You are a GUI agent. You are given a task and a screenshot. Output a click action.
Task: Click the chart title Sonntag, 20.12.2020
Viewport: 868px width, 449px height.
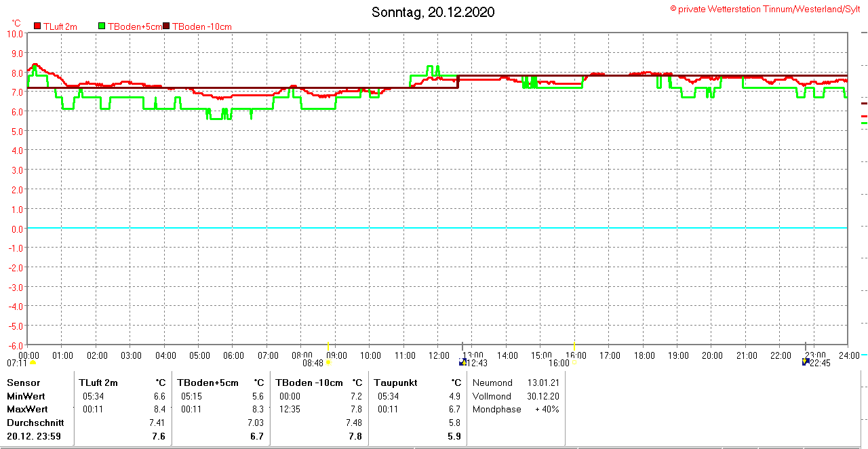(433, 12)
